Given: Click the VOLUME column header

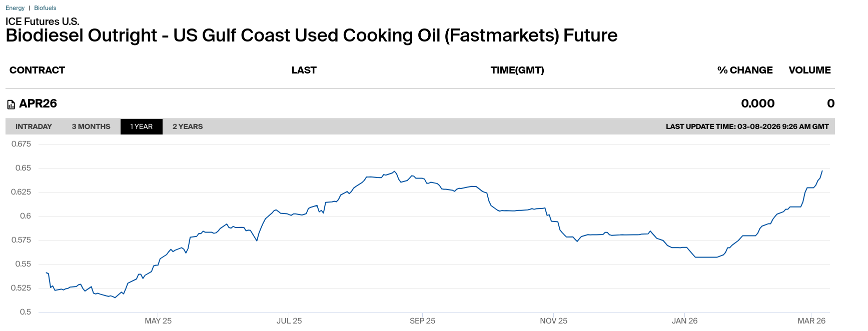Looking at the screenshot, I should (809, 70).
